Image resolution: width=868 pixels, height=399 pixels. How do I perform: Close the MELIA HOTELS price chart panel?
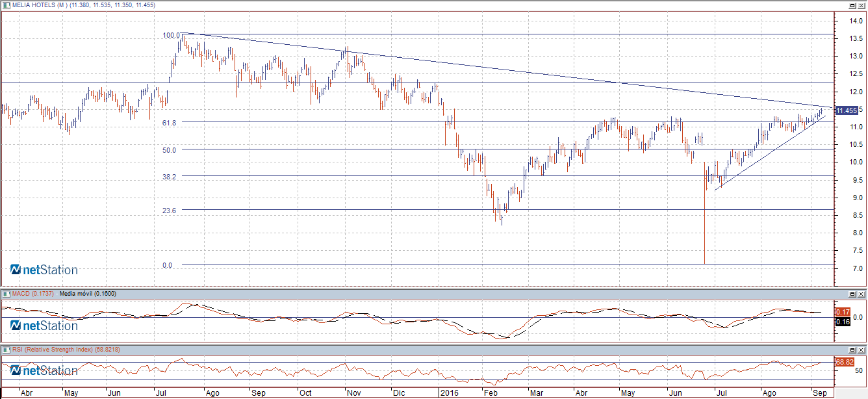tap(860, 5)
